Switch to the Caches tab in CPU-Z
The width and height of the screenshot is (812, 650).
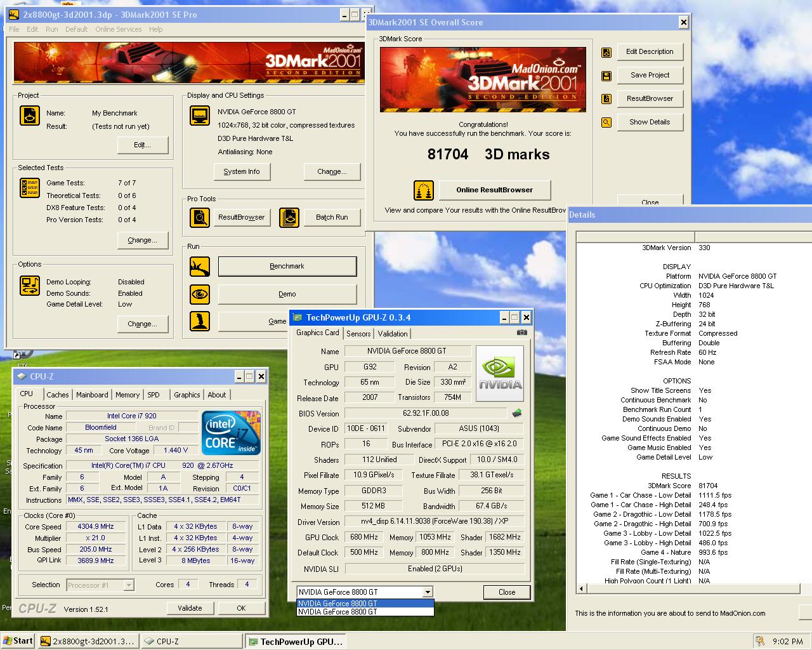(x=58, y=395)
